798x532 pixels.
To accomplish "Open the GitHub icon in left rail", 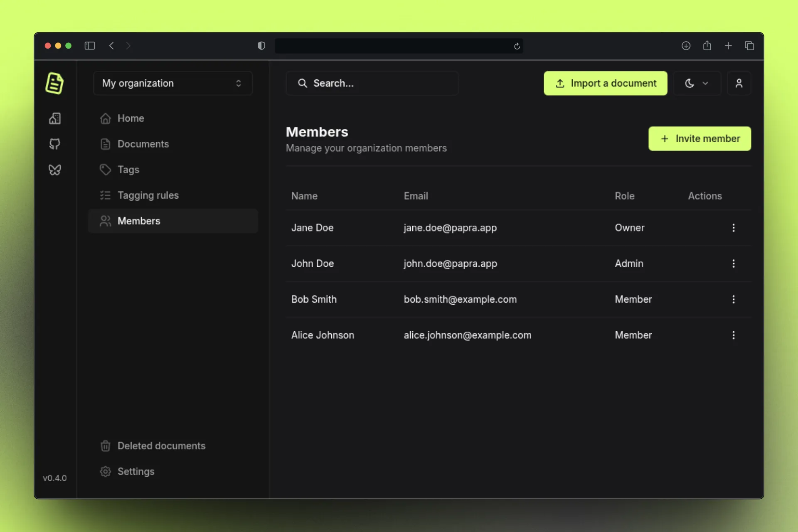I will coord(55,144).
